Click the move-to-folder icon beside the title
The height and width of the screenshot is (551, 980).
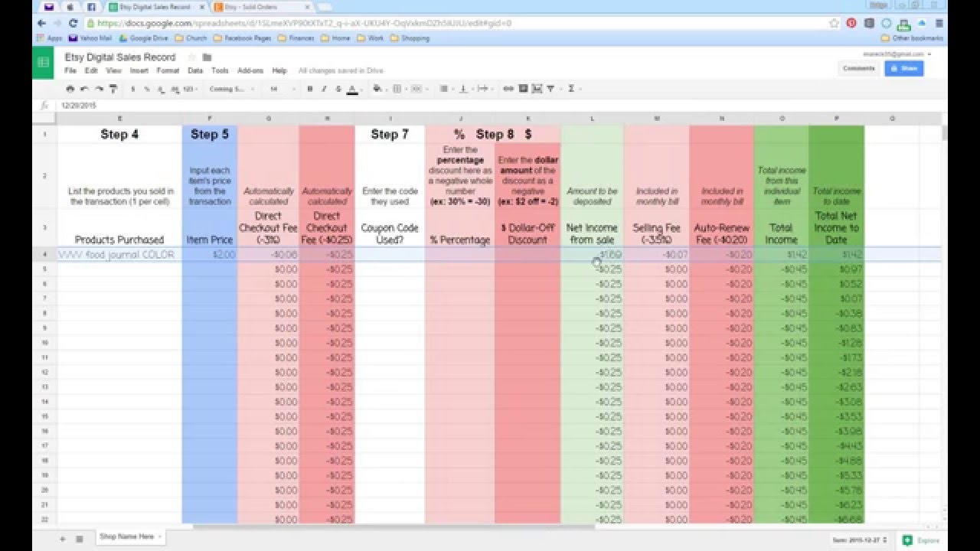coord(207,57)
